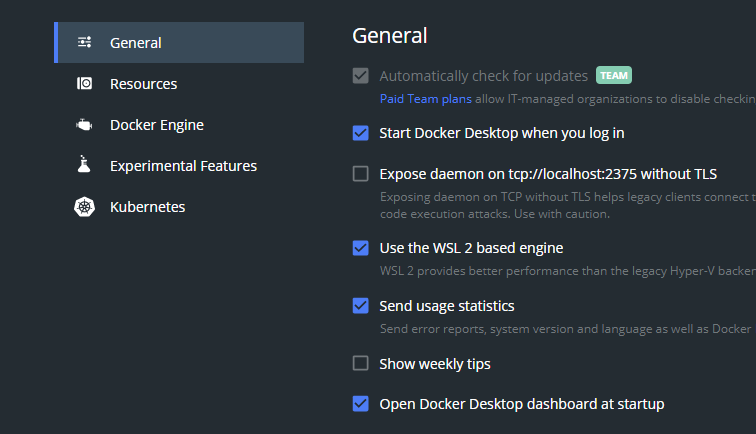Click 'WSL 2 provides better performance' description
This screenshot has width=756, height=434.
(x=568, y=271)
